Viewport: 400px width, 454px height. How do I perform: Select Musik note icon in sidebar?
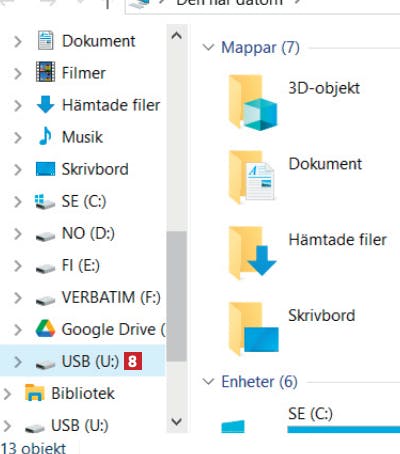[x=45, y=137]
